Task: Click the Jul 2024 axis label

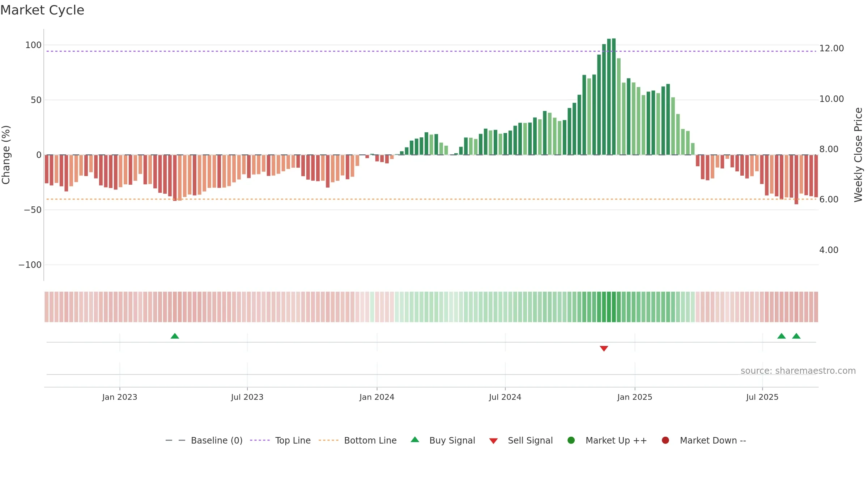Action: (x=505, y=397)
